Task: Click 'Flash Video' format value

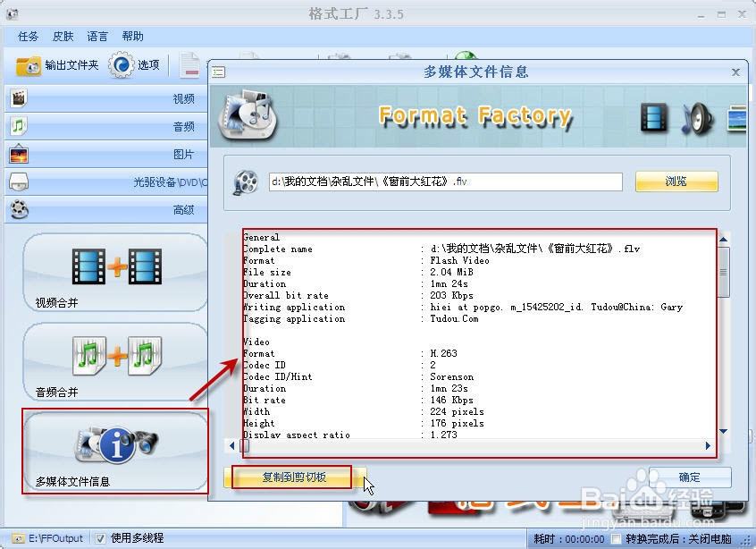Action: [x=459, y=260]
